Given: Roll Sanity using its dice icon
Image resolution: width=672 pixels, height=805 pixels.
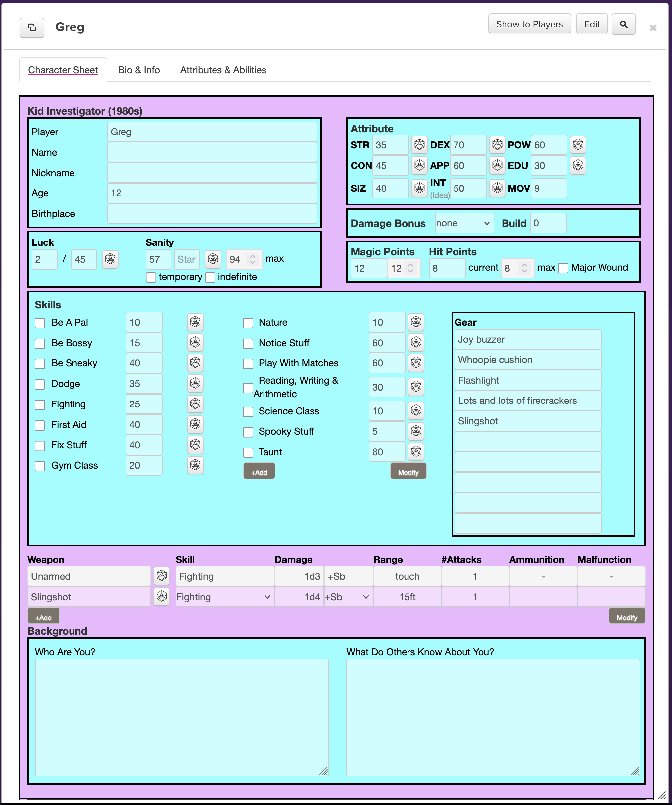Looking at the screenshot, I should [213, 259].
